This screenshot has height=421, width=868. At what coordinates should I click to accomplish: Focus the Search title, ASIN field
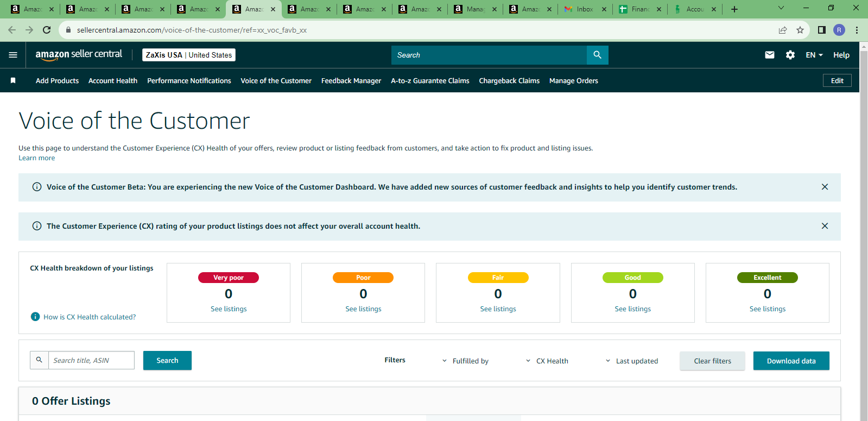pos(91,360)
